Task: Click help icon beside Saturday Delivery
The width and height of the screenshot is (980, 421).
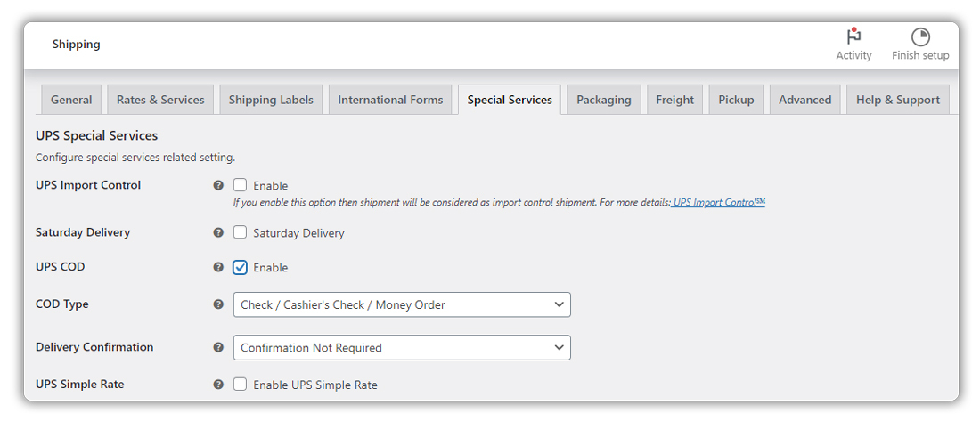Action: pyautogui.click(x=218, y=232)
